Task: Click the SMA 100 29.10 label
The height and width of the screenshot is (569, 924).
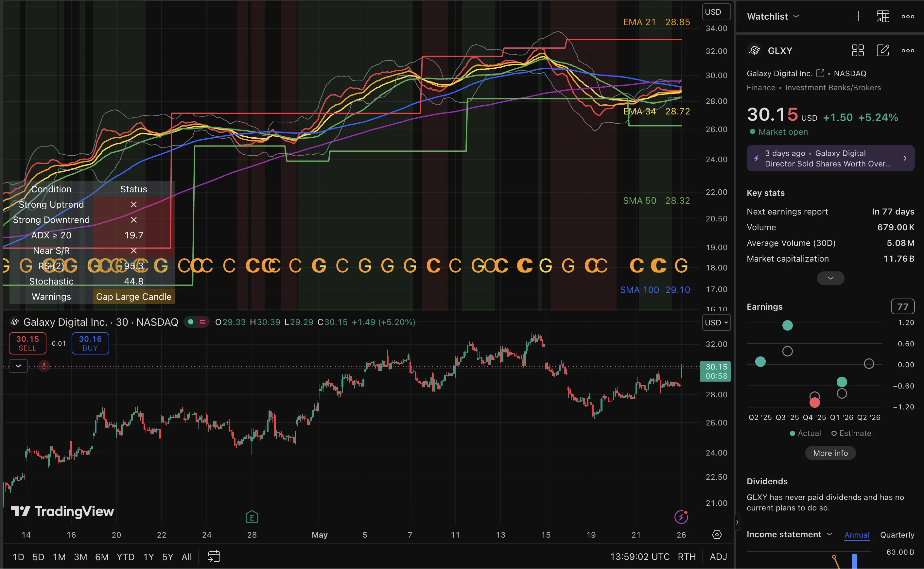Action: [655, 290]
